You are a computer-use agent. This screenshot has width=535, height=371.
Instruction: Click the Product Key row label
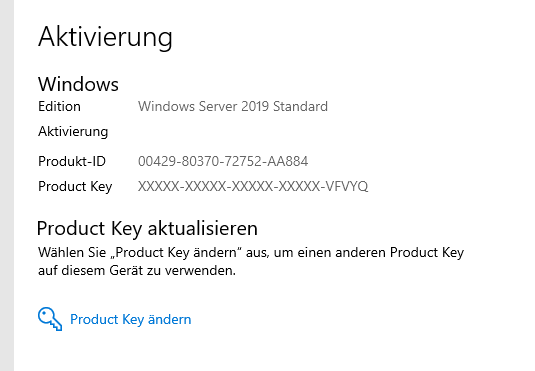(75, 187)
